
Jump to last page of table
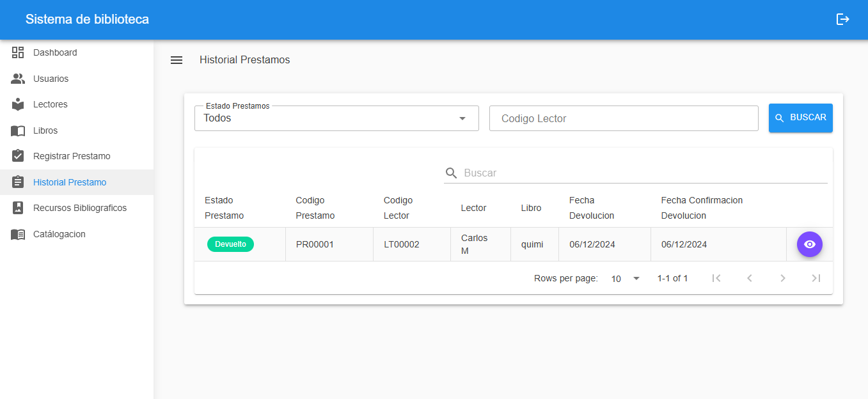pos(816,278)
